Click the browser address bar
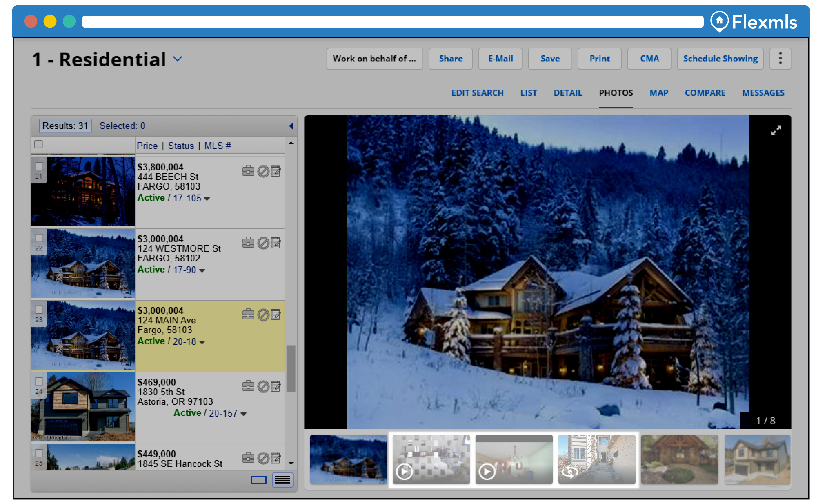The width and height of the screenshot is (822, 504). tap(393, 22)
